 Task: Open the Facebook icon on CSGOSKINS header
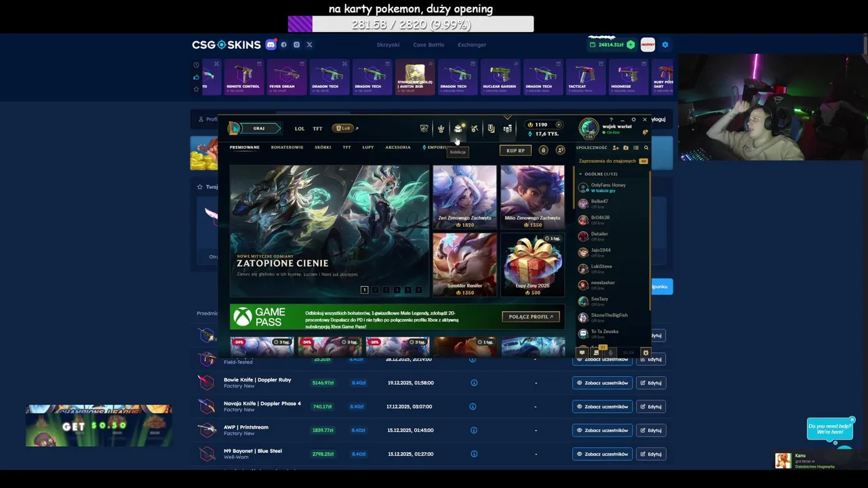pos(283,45)
